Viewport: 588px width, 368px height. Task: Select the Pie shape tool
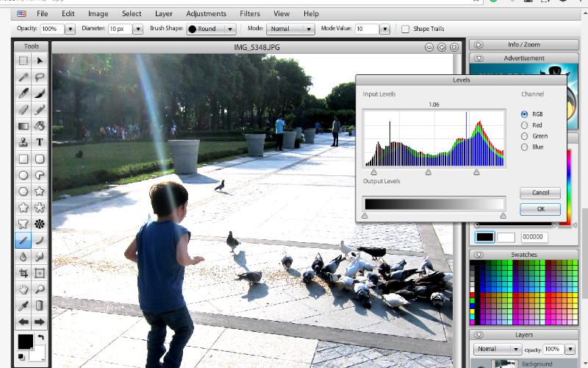[40, 175]
